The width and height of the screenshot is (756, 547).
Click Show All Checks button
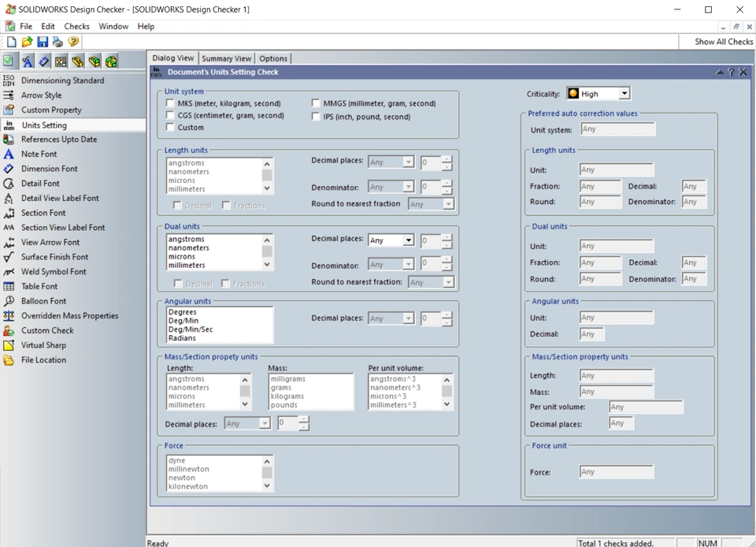click(723, 42)
